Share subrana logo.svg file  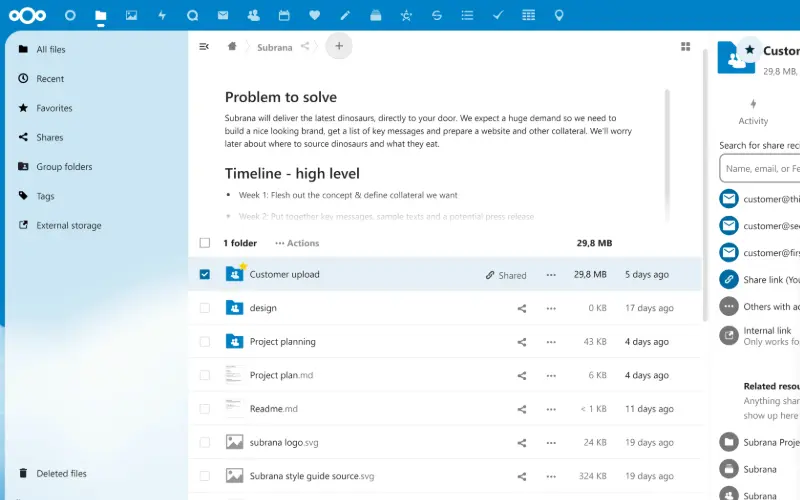522,443
